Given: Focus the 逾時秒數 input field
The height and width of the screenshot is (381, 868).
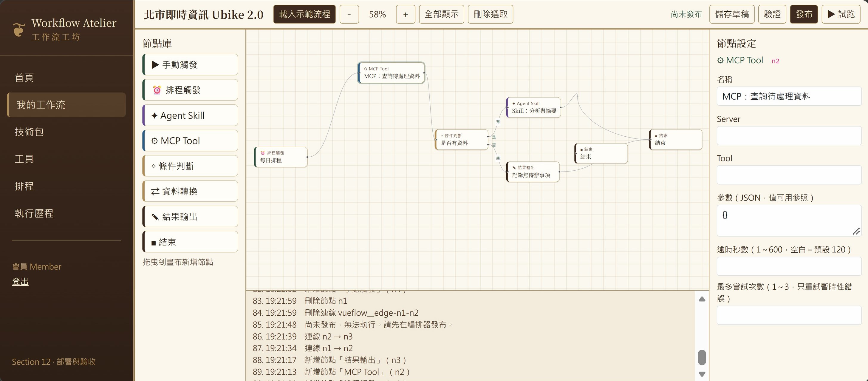Looking at the screenshot, I should click(x=789, y=266).
